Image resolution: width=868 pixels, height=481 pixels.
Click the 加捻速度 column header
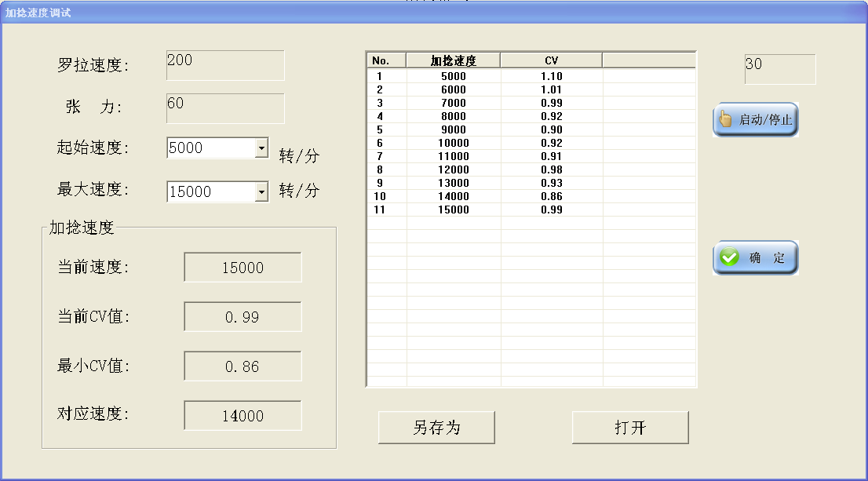tap(453, 60)
